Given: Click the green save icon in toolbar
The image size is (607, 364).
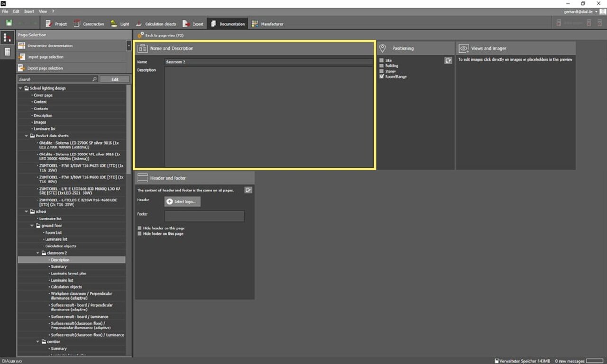Looking at the screenshot, I should click(9, 23).
